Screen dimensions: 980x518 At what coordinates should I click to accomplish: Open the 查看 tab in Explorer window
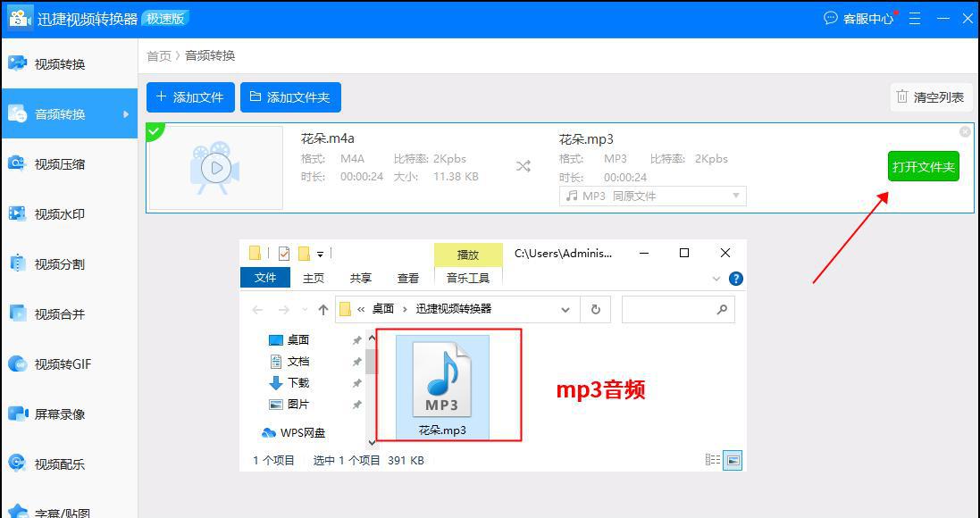[x=408, y=278]
